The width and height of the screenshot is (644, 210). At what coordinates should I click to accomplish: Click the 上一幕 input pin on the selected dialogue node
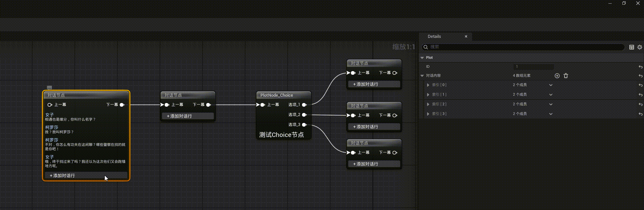(x=50, y=105)
